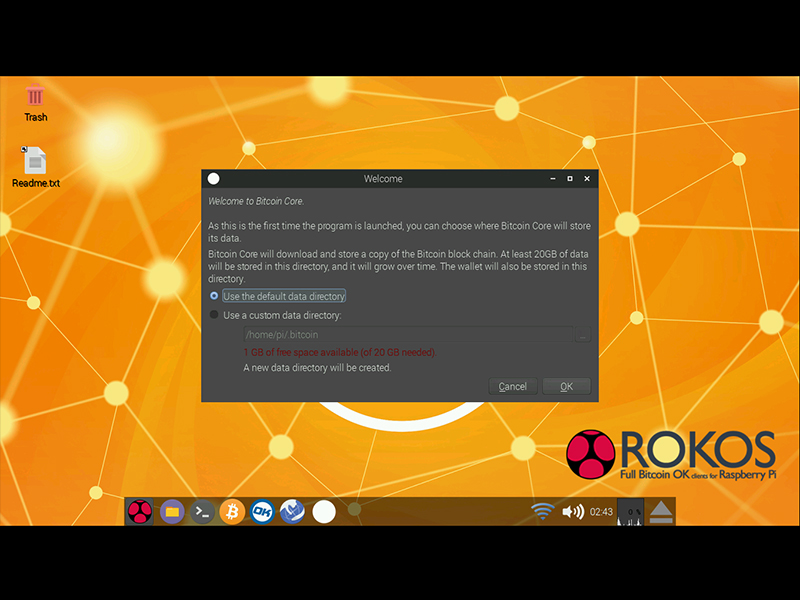Browse for a directory with '...' button
800x600 pixels.
tap(583, 335)
